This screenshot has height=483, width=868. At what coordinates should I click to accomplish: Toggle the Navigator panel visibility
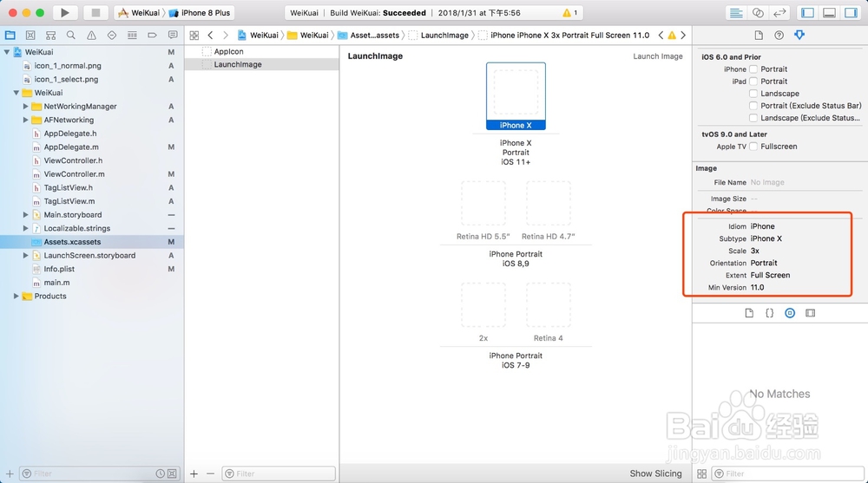pos(807,13)
